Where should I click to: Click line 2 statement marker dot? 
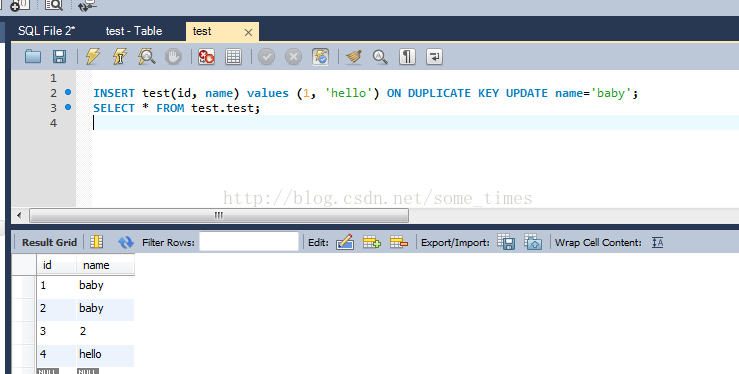tap(68, 92)
